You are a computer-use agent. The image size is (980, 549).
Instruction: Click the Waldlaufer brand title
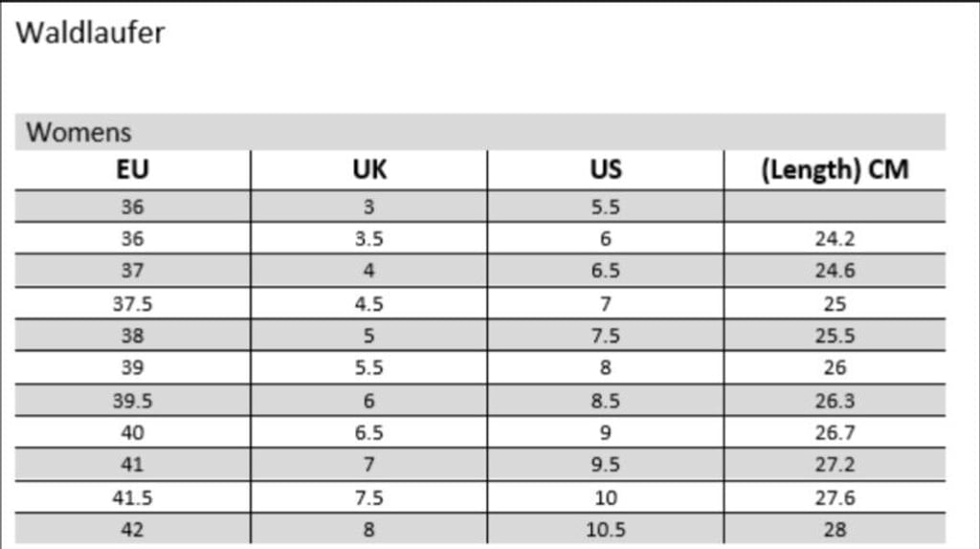(90, 33)
